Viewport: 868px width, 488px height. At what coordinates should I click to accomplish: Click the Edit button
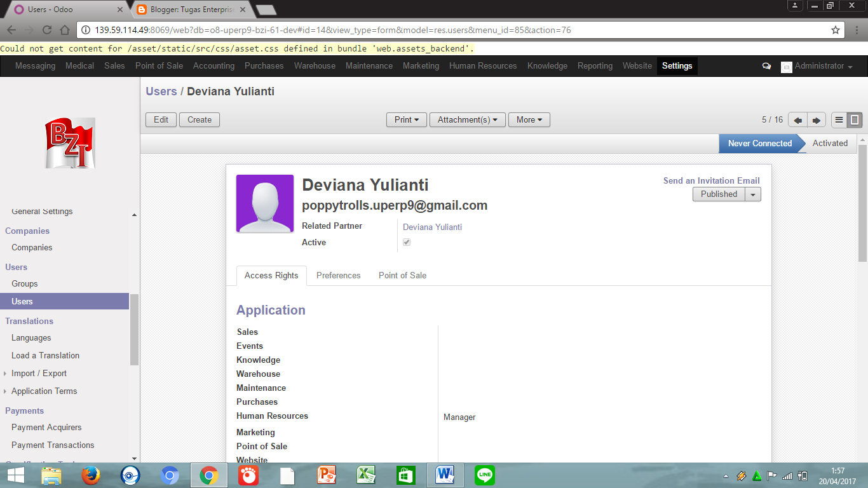click(x=161, y=119)
